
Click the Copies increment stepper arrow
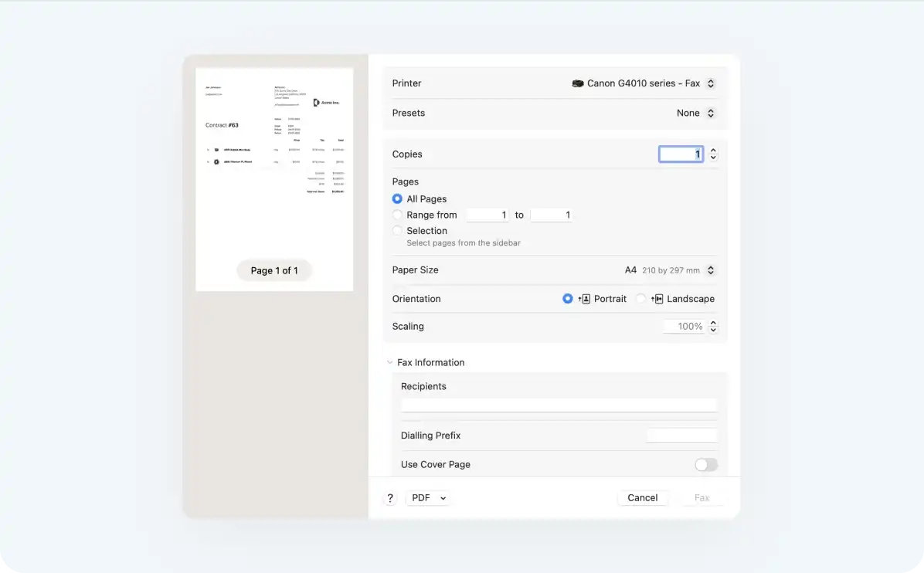point(712,150)
